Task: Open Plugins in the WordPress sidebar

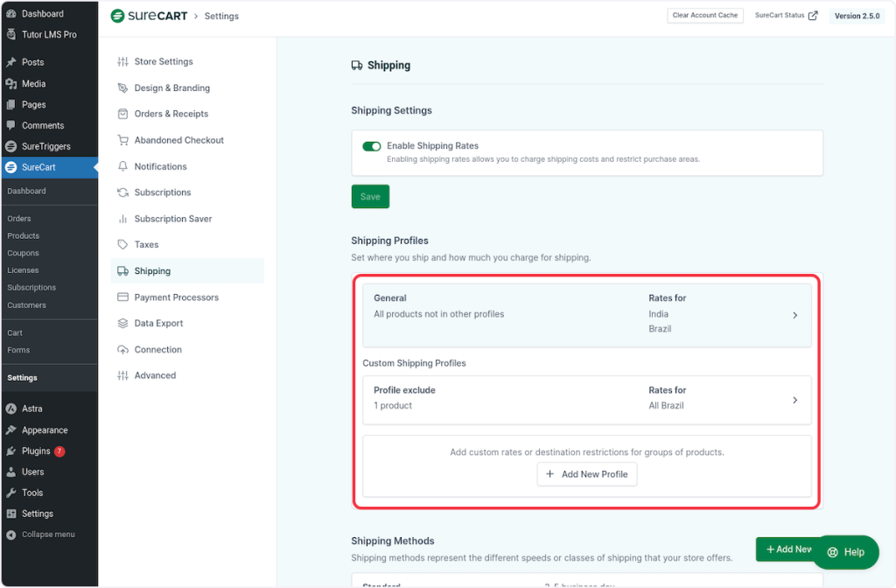Action: tap(36, 451)
